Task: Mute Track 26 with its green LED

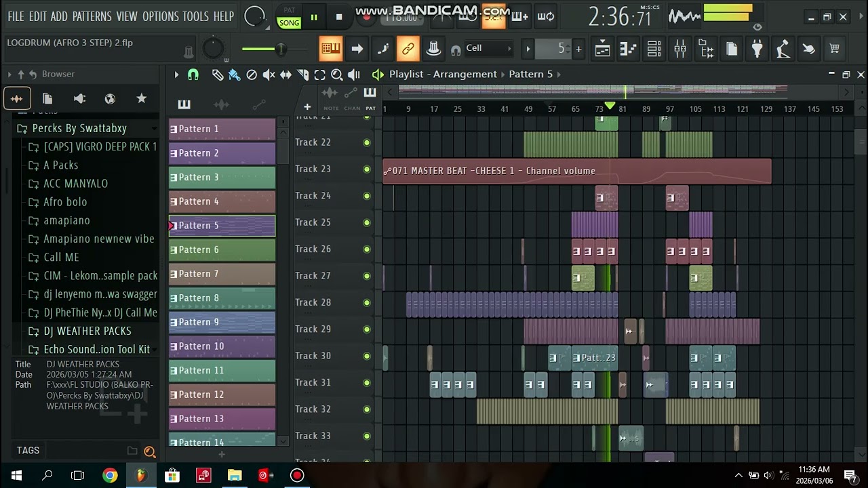Action: (367, 249)
